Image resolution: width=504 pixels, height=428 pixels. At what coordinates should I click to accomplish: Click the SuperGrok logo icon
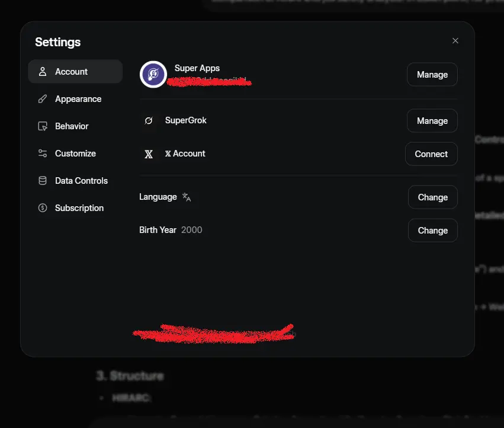149,121
